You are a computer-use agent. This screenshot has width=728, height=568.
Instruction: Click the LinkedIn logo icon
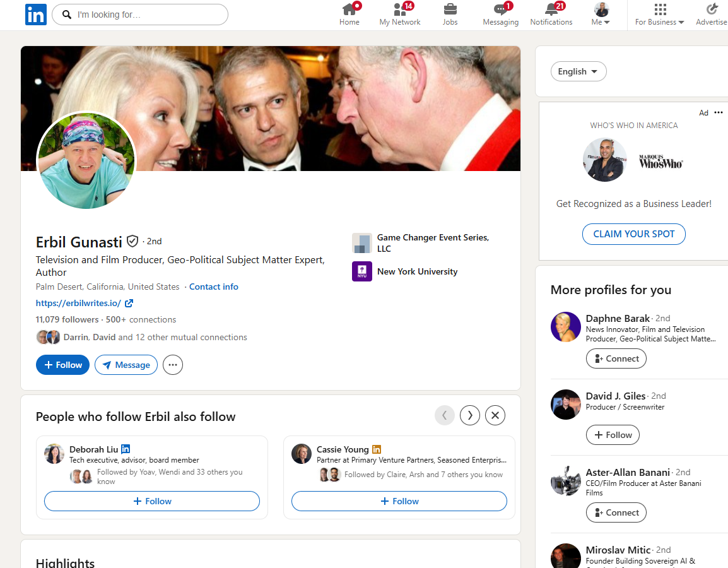(36, 15)
